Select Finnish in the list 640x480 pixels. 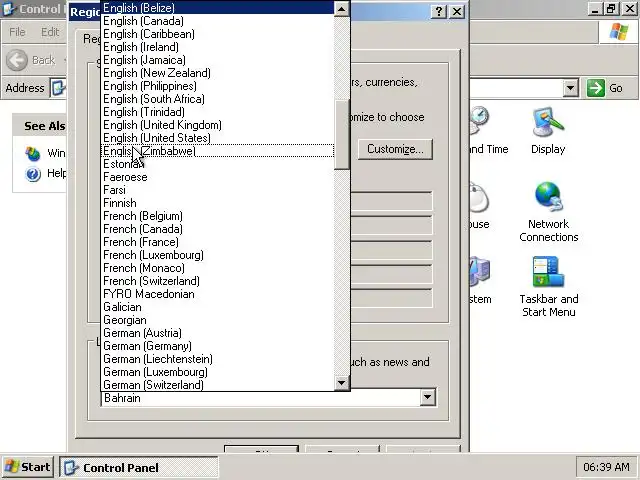(x=217, y=203)
